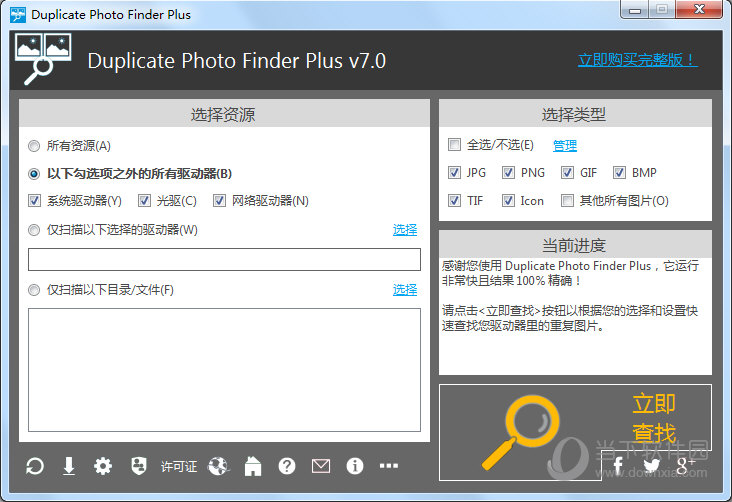
Task: Uncheck the PNG type checkbox
Action: tap(508, 173)
